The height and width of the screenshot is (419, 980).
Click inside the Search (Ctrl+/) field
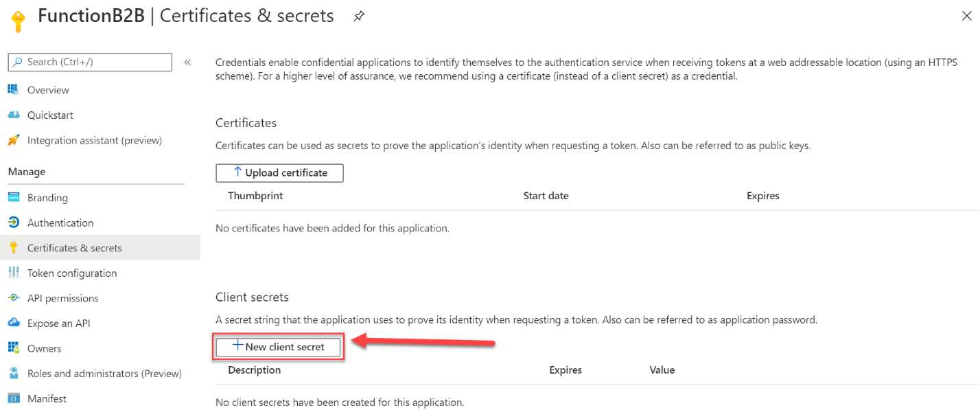point(96,62)
